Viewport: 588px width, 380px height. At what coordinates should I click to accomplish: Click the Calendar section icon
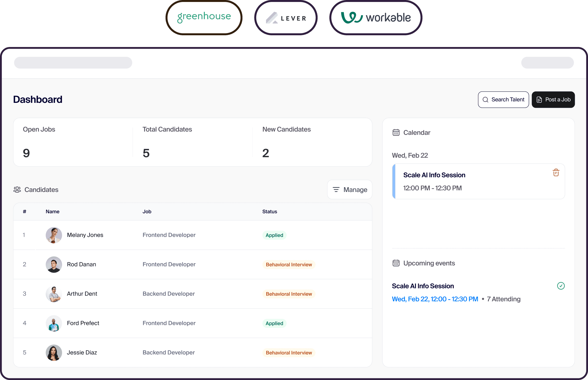[x=396, y=132]
